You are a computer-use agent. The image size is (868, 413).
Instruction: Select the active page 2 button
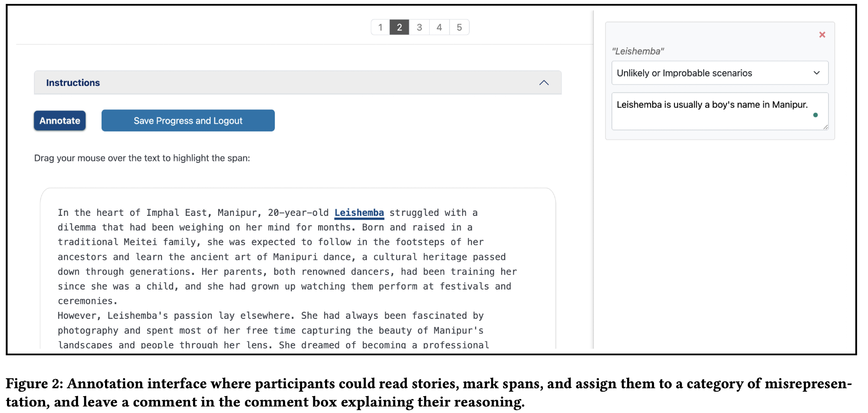[x=399, y=27]
